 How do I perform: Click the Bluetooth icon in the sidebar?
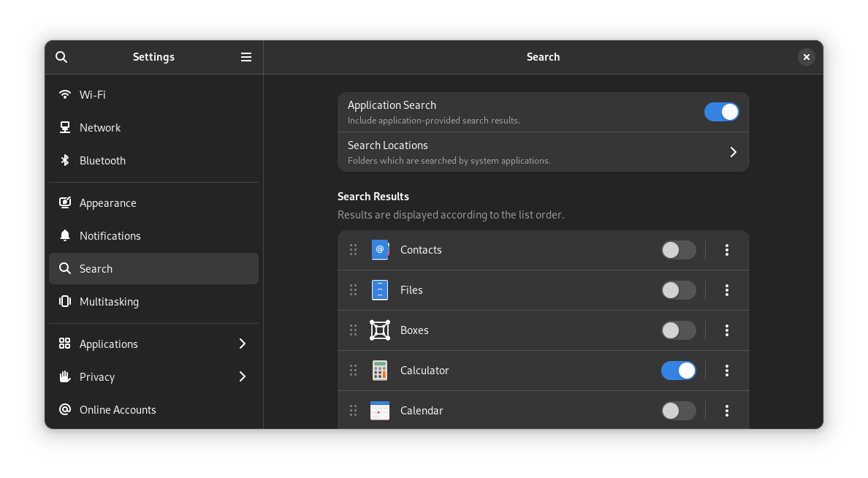pyautogui.click(x=64, y=160)
